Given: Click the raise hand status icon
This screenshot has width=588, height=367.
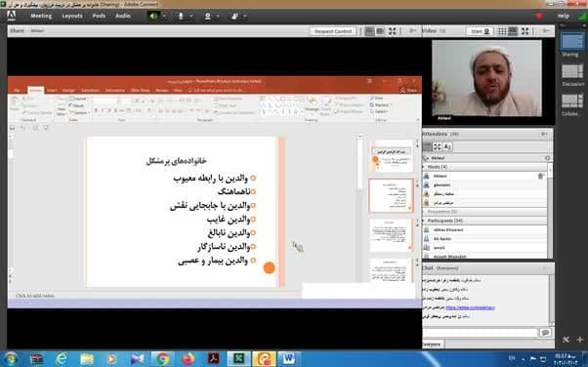Looking at the screenshot, I should click(x=234, y=17).
